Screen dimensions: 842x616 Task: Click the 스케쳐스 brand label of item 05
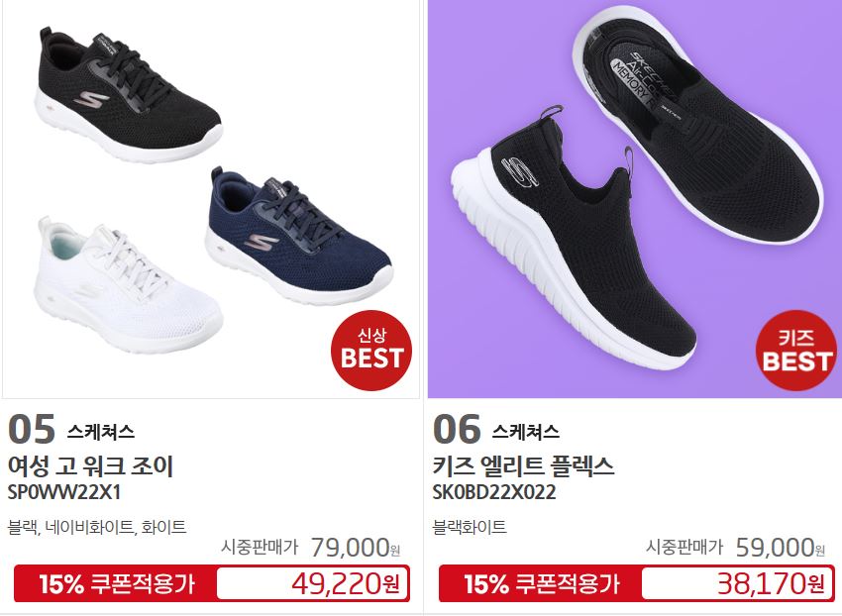click(x=100, y=432)
